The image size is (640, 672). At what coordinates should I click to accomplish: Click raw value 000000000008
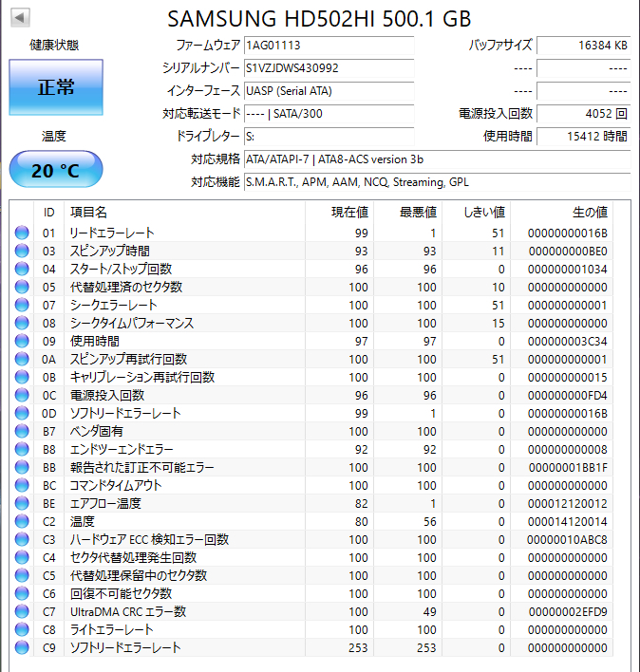pyautogui.click(x=568, y=450)
